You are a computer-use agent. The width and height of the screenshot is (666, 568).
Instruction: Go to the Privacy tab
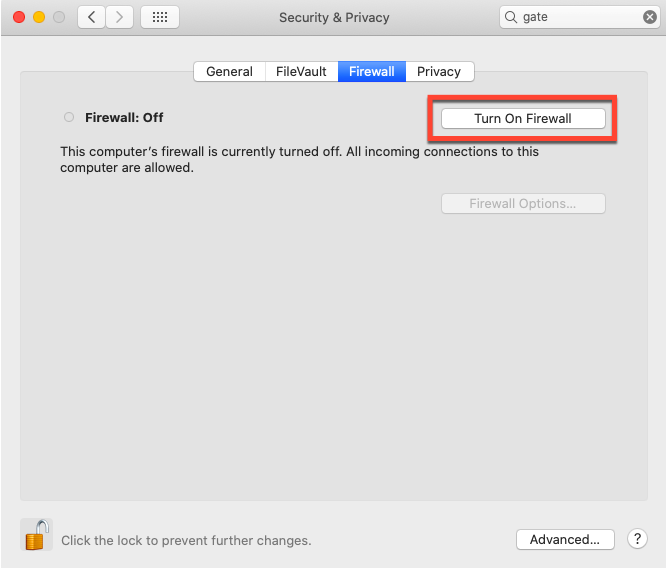tap(439, 71)
